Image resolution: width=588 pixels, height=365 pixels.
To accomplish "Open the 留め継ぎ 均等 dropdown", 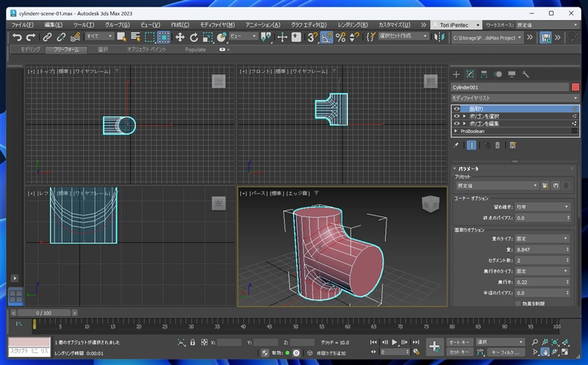I will 542,207.
